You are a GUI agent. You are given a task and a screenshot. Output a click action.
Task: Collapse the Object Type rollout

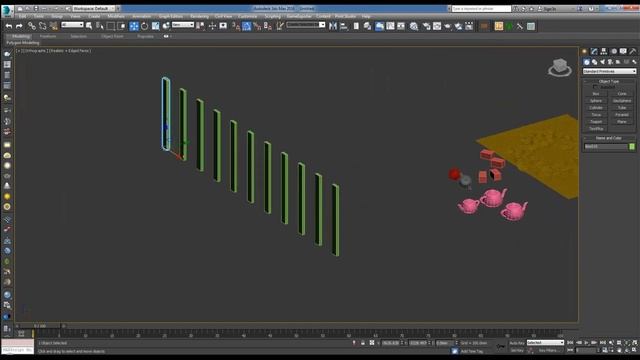pyautogui.click(x=609, y=81)
